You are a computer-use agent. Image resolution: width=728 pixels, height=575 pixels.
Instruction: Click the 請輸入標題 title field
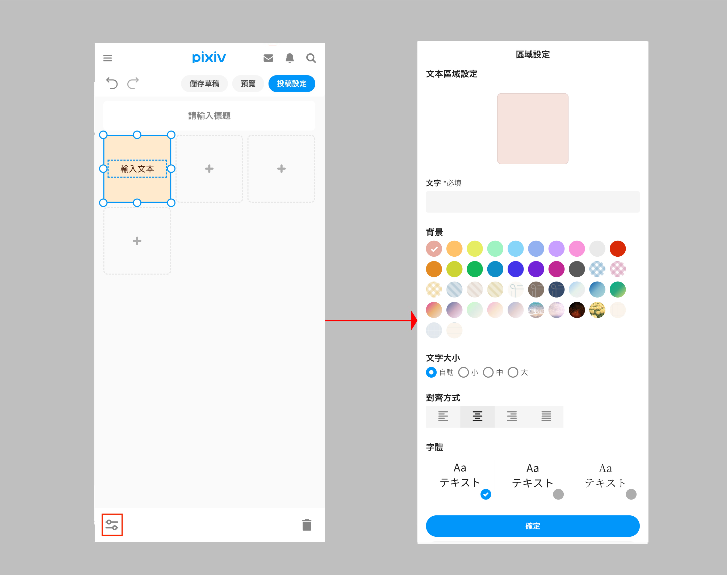click(x=209, y=115)
